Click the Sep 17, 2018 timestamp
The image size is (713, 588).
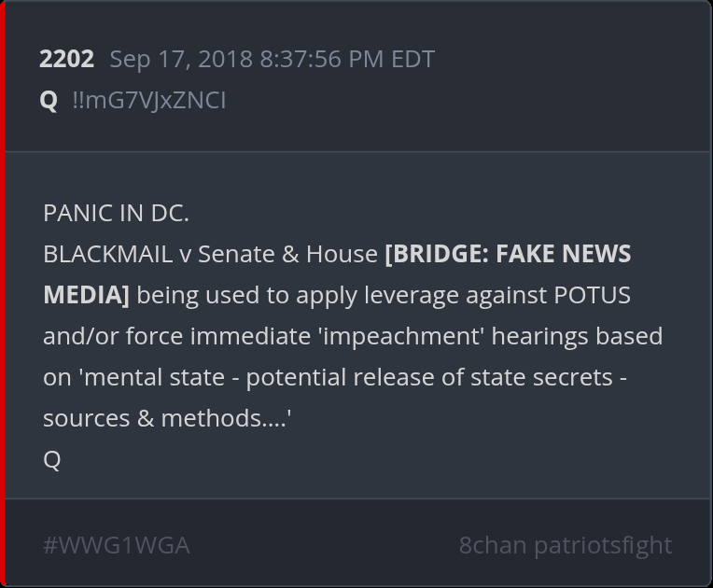tap(272, 59)
